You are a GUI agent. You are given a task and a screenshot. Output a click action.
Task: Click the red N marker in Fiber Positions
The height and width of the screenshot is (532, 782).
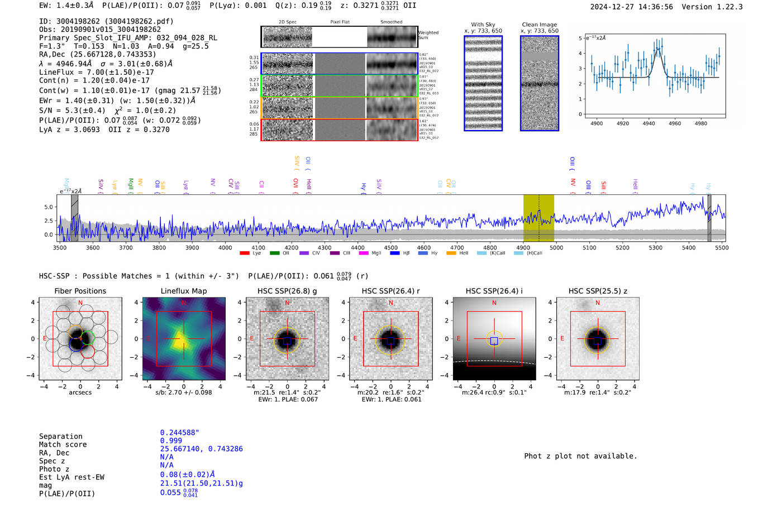[80, 303]
